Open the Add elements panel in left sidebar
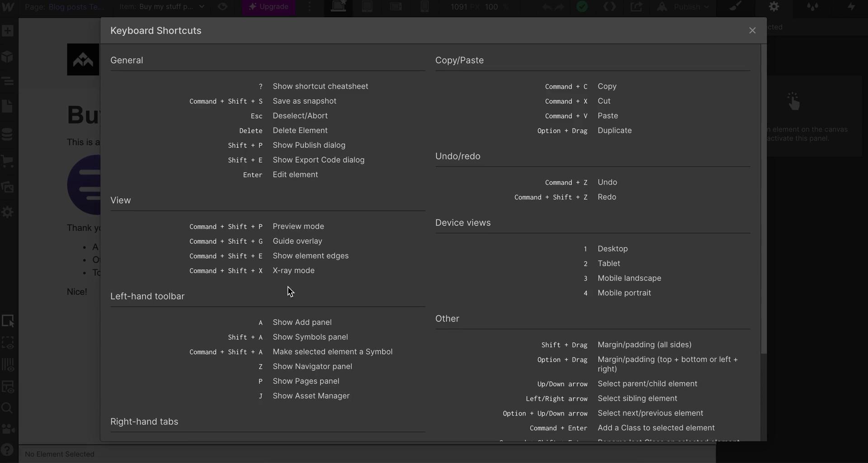This screenshot has height=463, width=868. [x=8, y=31]
